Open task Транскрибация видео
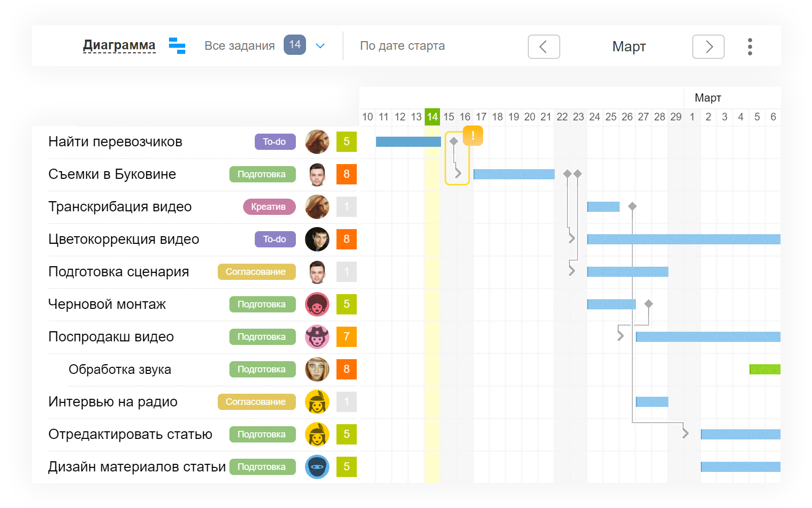Image resolution: width=812 pixels, height=508 pixels. click(120, 207)
